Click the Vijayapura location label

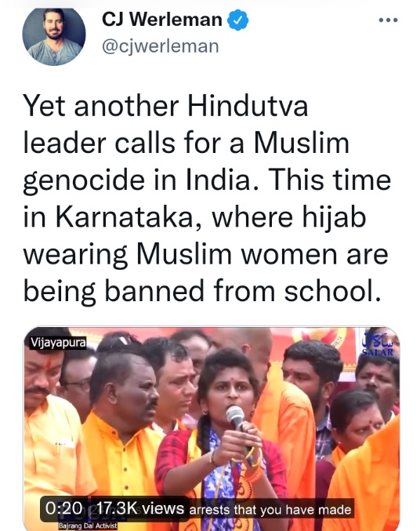tap(58, 343)
